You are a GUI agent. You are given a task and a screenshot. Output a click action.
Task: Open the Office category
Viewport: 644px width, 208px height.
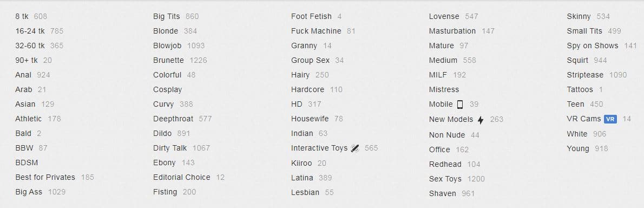(x=439, y=149)
